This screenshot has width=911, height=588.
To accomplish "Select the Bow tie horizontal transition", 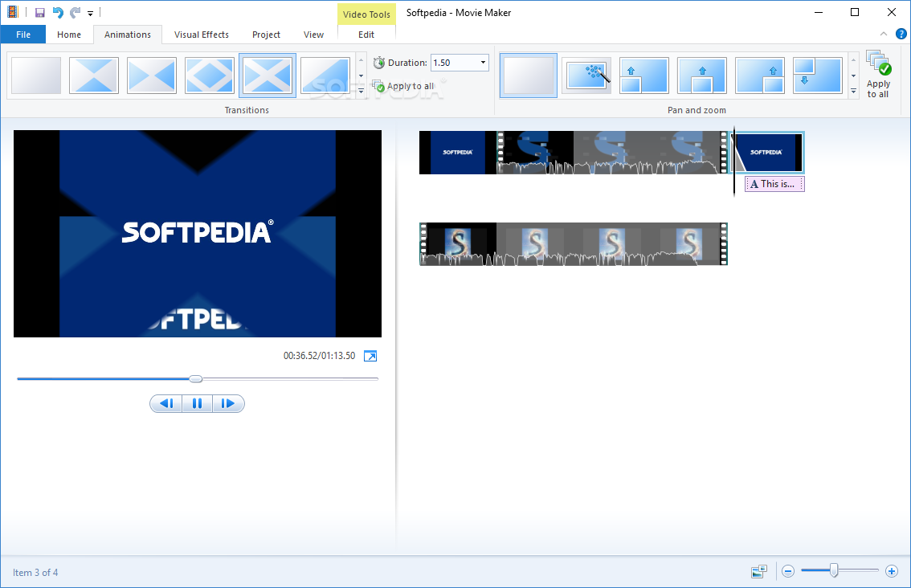I will (152, 76).
